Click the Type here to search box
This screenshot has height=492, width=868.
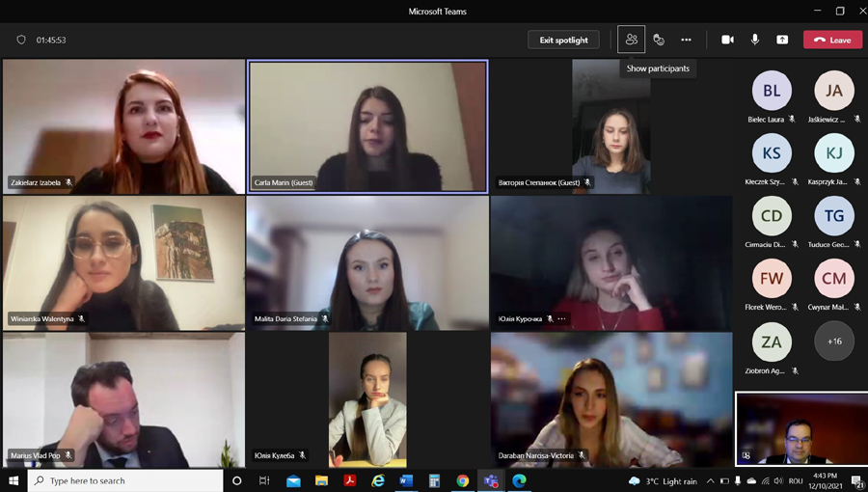pyautogui.click(x=125, y=480)
